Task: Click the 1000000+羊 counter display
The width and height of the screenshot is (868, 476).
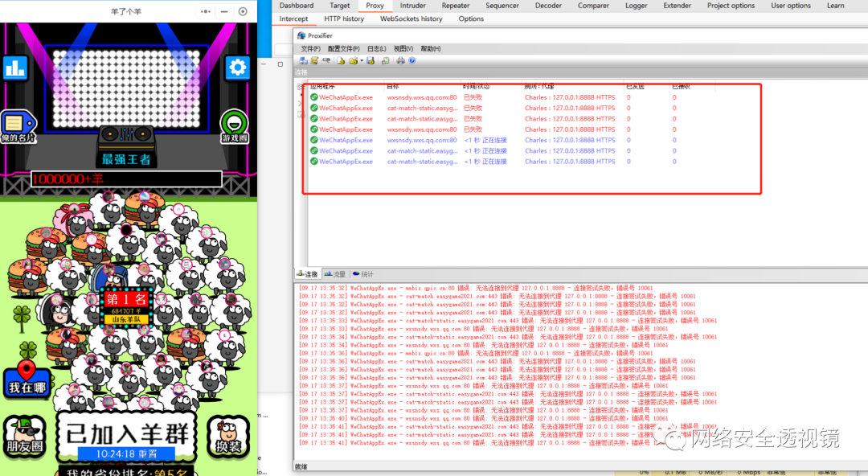Action: point(126,179)
